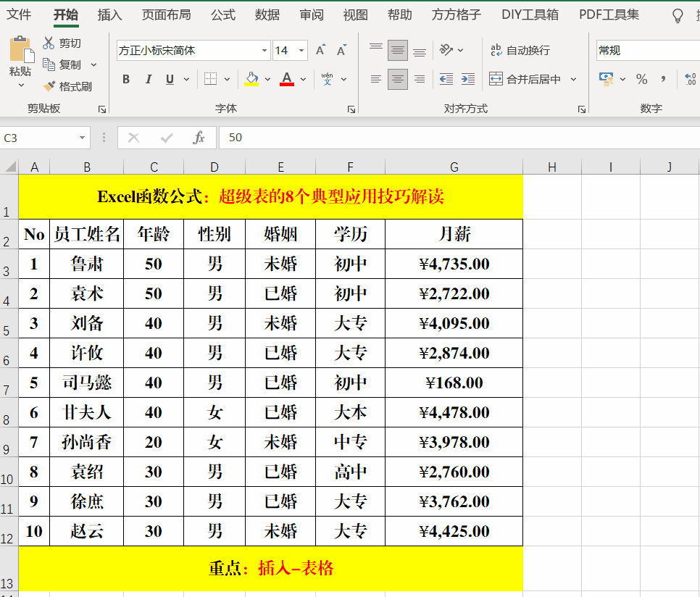Toggle bold formatting

pos(126,79)
